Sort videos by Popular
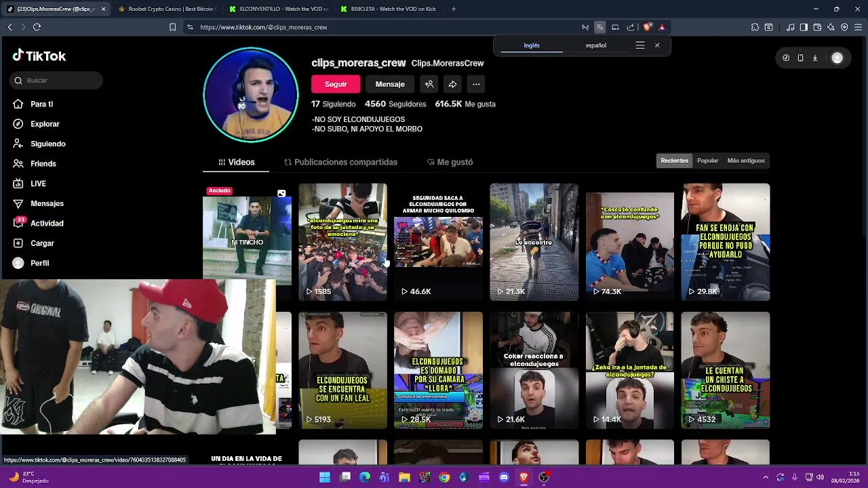The image size is (868, 488). coord(707,161)
